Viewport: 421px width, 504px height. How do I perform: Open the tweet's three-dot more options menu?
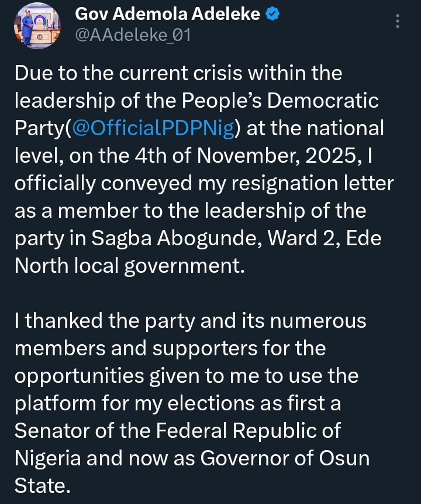398,22
